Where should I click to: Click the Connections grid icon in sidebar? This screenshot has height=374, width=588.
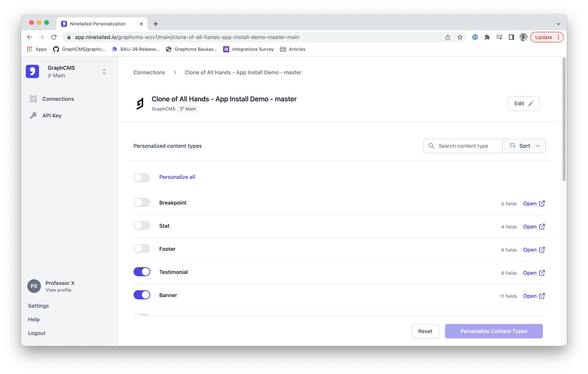33,99
